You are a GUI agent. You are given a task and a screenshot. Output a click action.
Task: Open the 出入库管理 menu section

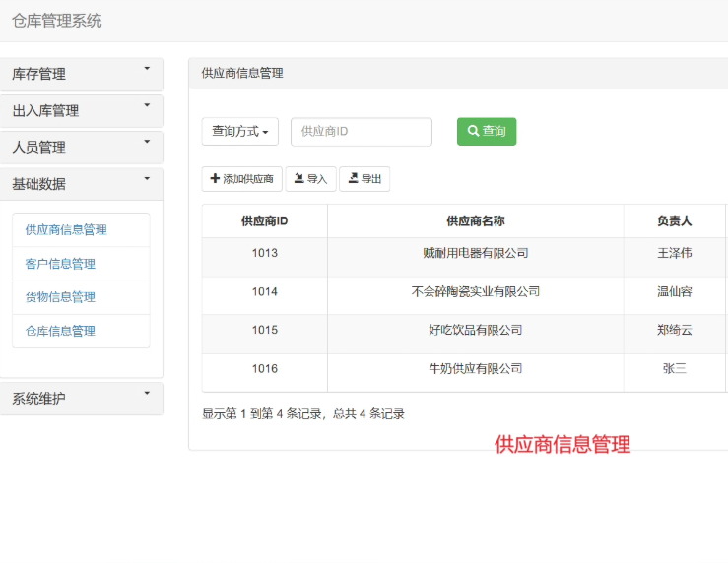(81, 111)
